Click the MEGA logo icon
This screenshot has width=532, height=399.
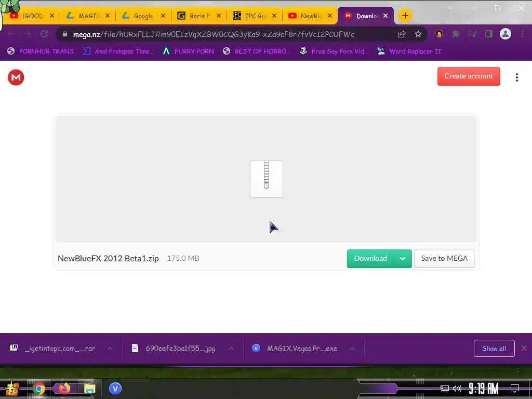point(16,77)
